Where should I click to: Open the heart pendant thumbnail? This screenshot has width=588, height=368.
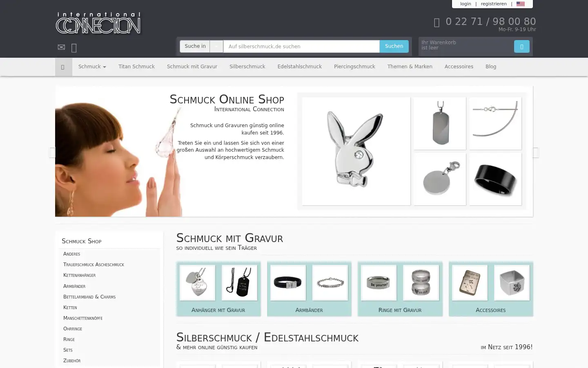[x=198, y=283]
